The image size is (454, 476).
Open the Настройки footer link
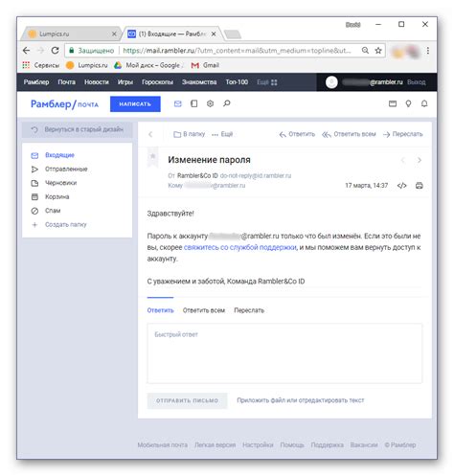(258, 445)
